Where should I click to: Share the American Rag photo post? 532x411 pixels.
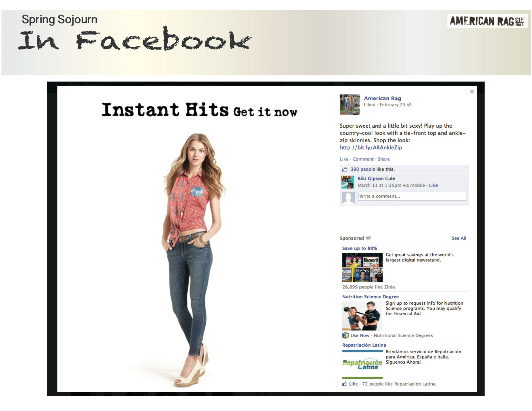(384, 159)
